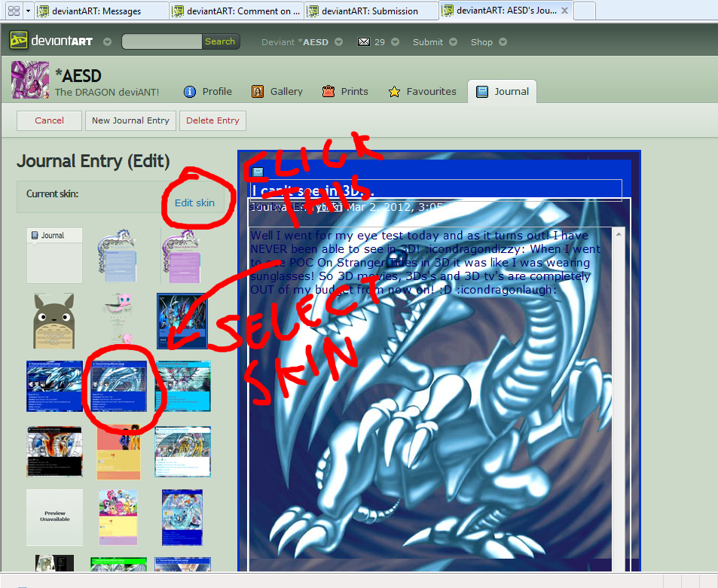Close the AESD's Journal browser tab
718x588 pixels.
565,11
